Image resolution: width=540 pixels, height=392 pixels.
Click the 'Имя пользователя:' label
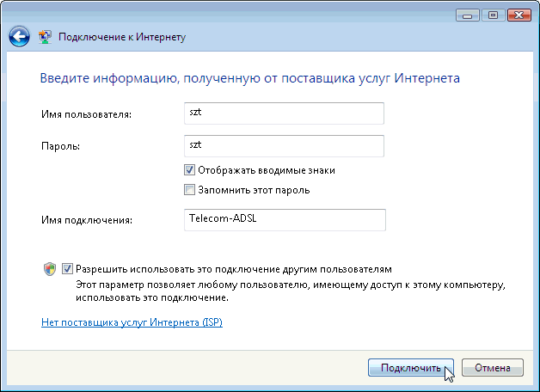(87, 114)
